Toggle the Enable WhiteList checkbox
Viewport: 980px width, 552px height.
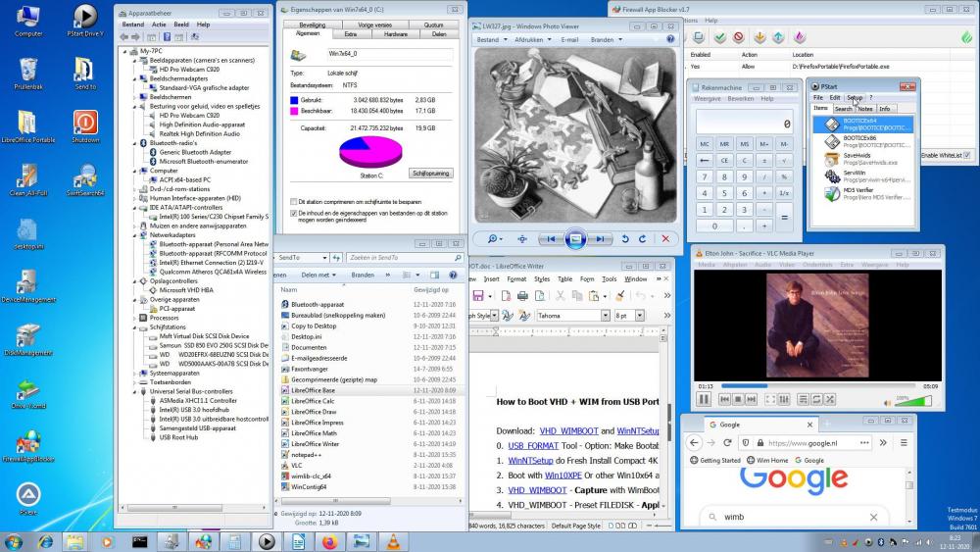pos(967,155)
